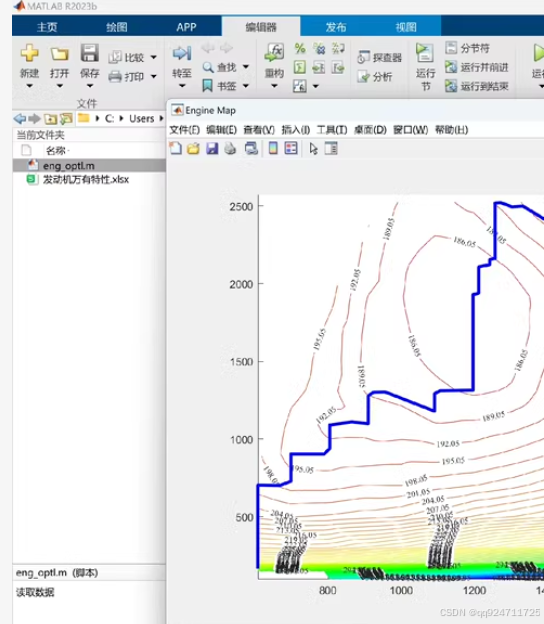The height and width of the screenshot is (624, 544).
Task: Expand the 重构 dropdown arrow
Action: tap(274, 86)
